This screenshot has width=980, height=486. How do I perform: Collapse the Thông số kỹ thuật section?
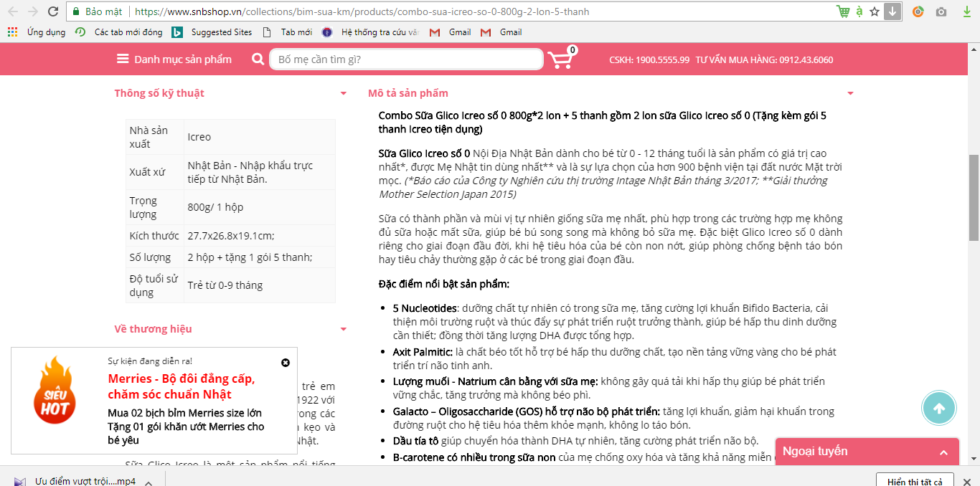[x=344, y=93]
